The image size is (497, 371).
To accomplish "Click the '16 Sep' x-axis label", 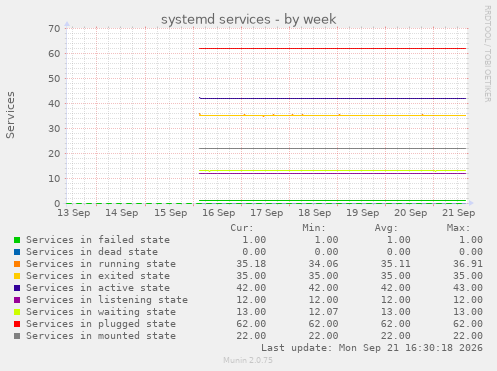I will coord(219,213).
